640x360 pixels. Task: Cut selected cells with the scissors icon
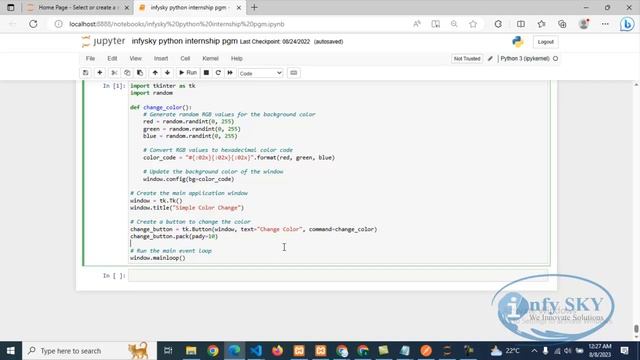point(114,73)
